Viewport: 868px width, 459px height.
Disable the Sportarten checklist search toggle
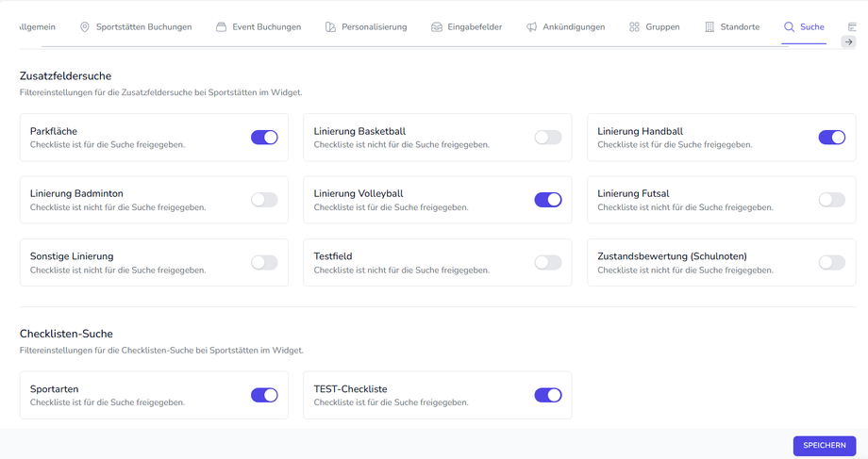tap(264, 395)
